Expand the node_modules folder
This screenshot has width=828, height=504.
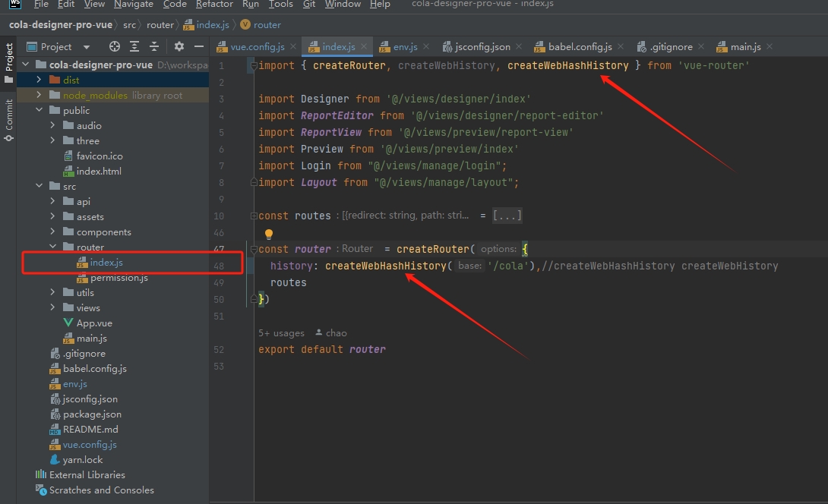pos(39,96)
